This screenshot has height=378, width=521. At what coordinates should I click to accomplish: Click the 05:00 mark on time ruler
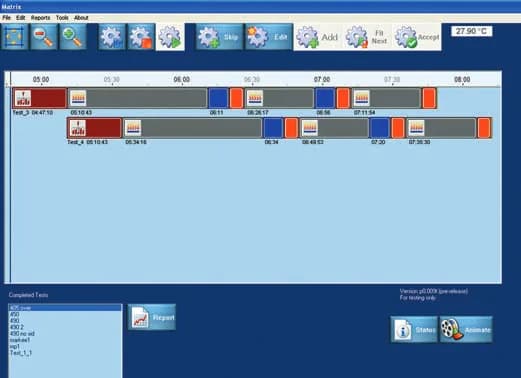41,79
